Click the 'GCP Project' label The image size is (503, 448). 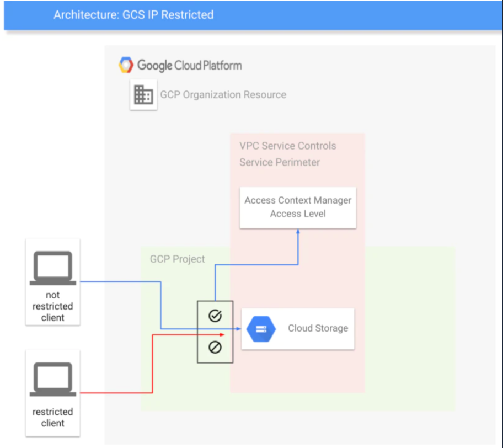click(x=177, y=259)
